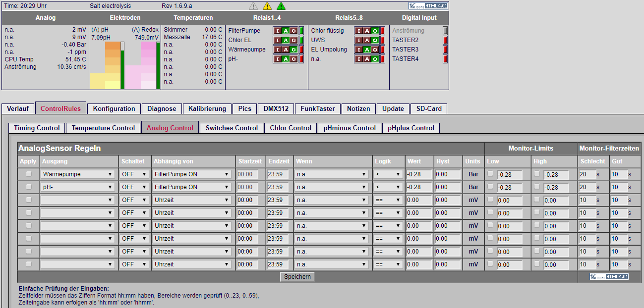Screen dimensions: 644x308
Task: Open the Ausgang dropdown showing Wärmepumpe
Action: (78, 174)
